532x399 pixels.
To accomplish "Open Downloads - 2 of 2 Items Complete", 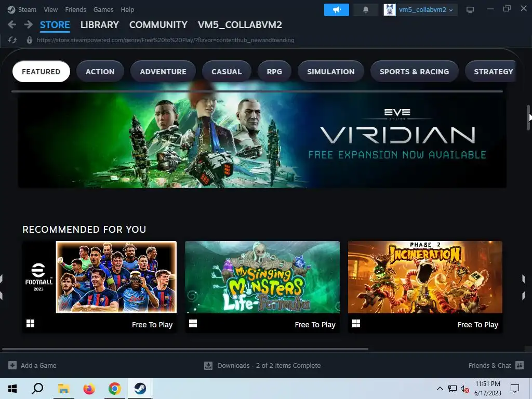I will pos(269,365).
